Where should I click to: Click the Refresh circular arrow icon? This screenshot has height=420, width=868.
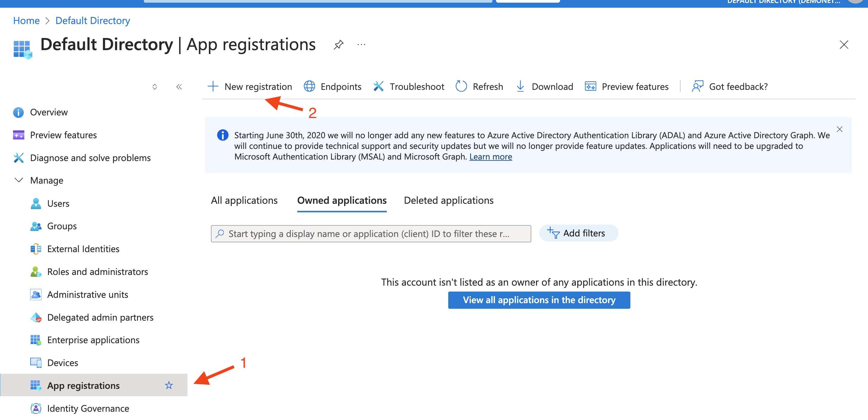(461, 86)
